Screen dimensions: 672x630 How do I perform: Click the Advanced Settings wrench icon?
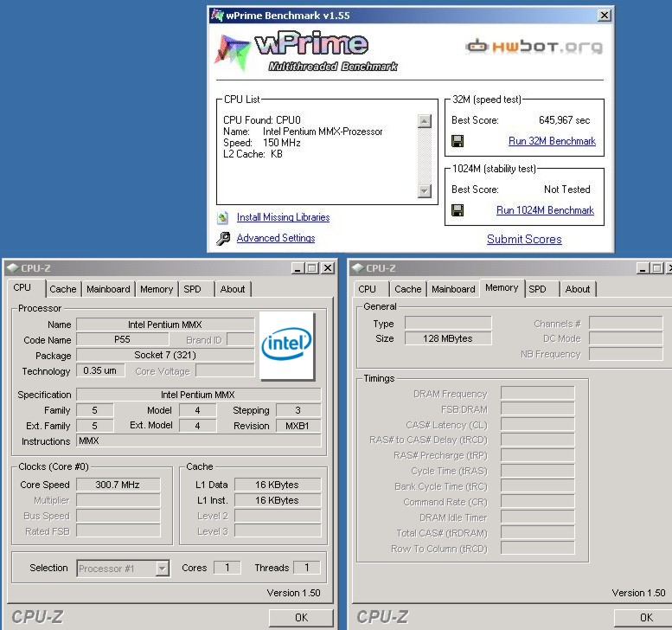[223, 239]
